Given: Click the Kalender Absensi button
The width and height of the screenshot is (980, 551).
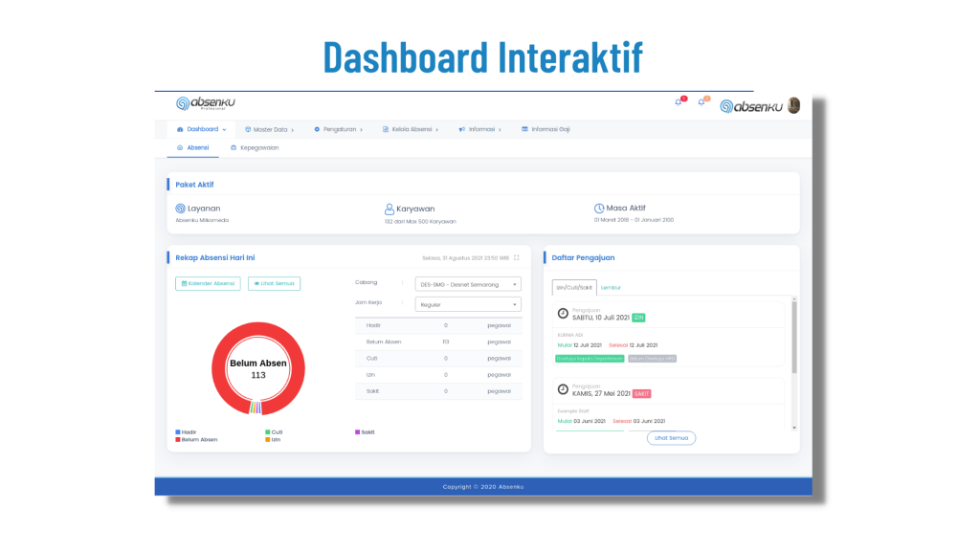Looking at the screenshot, I should pyautogui.click(x=208, y=283).
